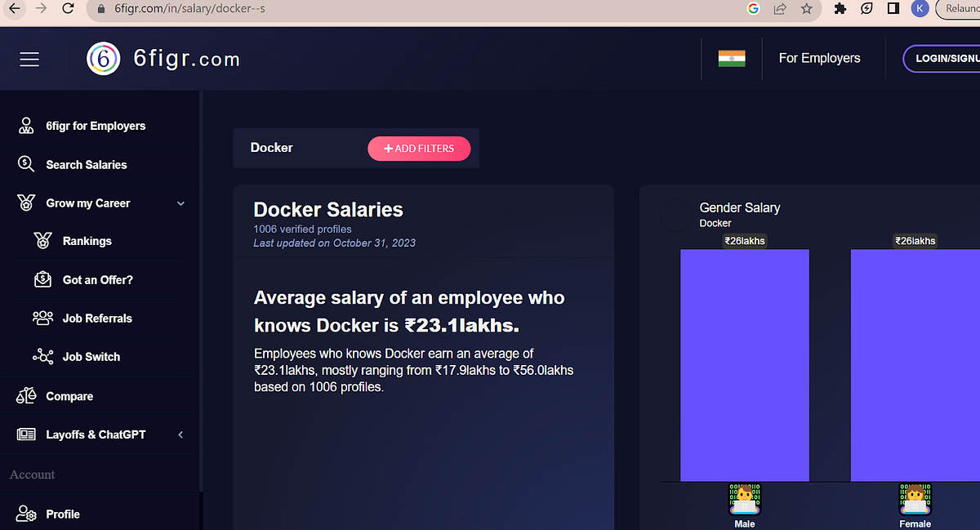Click the Last updated on October 31, 2023 text

click(x=335, y=243)
